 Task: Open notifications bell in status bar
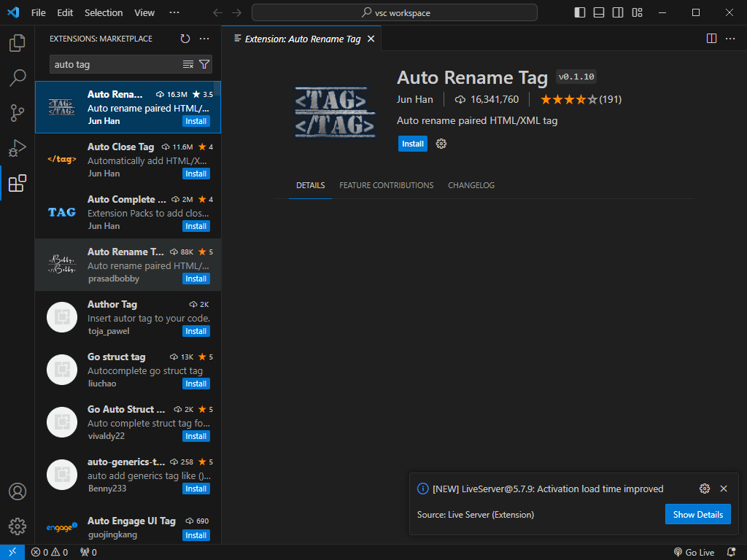[x=731, y=553]
